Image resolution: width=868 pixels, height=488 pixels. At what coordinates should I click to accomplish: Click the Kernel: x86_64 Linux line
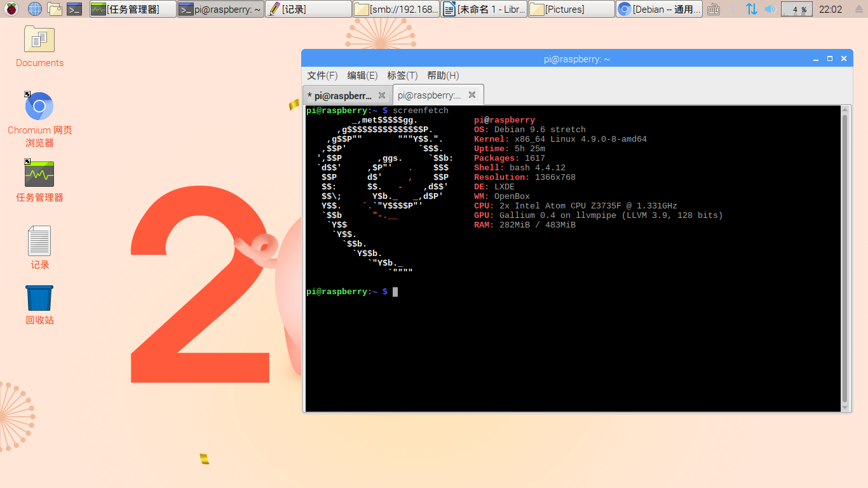tap(560, 139)
